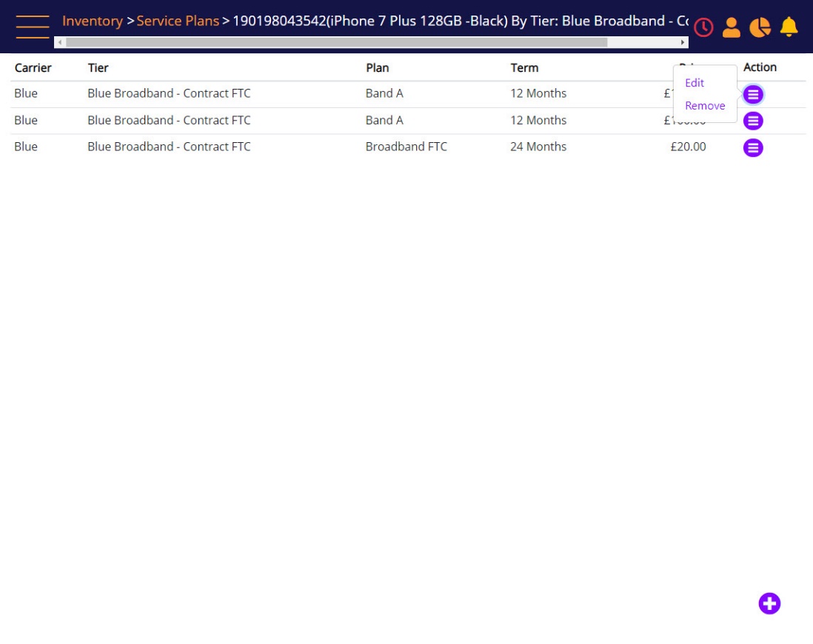Click the Carrier column header
Image resolution: width=813 pixels, height=644 pixels.
click(33, 68)
